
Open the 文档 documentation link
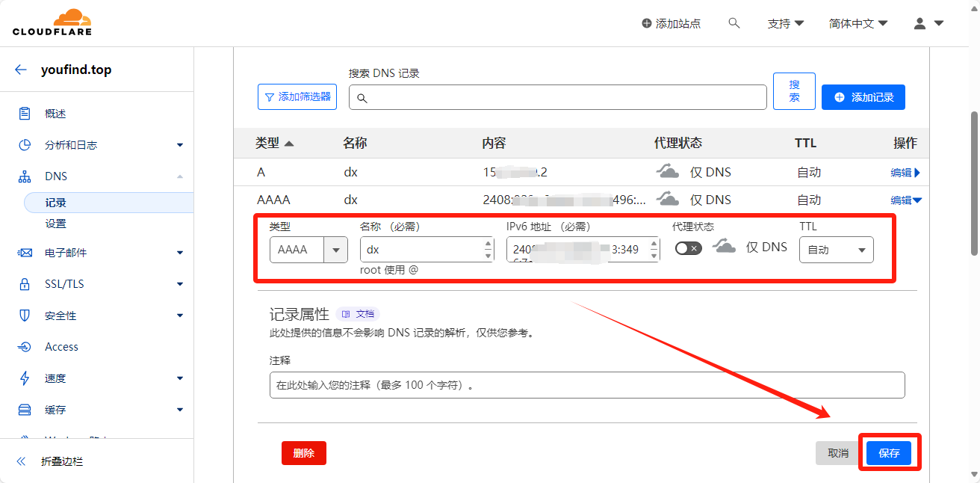359,314
